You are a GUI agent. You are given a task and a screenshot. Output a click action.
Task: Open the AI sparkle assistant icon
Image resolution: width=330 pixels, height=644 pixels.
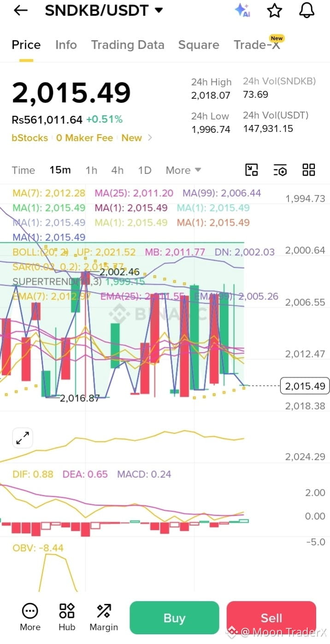[242, 10]
